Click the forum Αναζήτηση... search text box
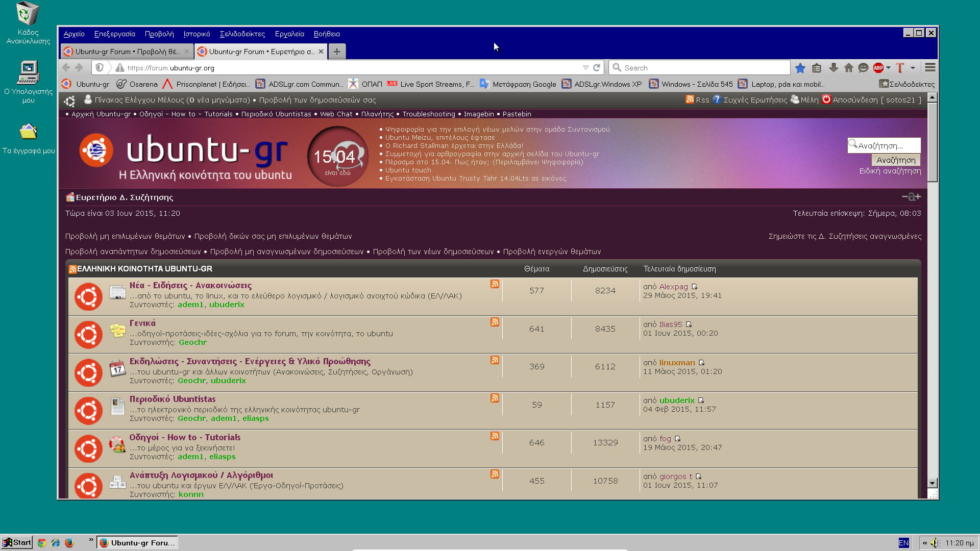The height and width of the screenshot is (551, 980). pos(884,145)
